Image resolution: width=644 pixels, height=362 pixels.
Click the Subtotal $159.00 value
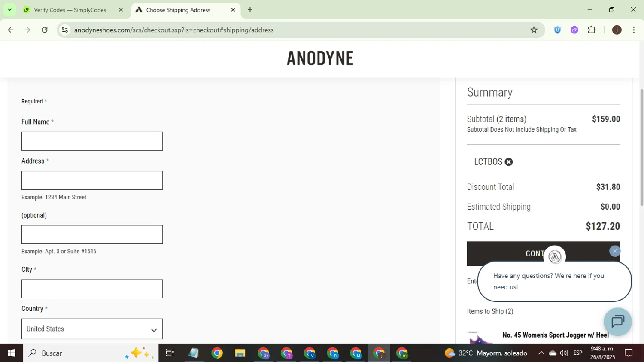(606, 119)
